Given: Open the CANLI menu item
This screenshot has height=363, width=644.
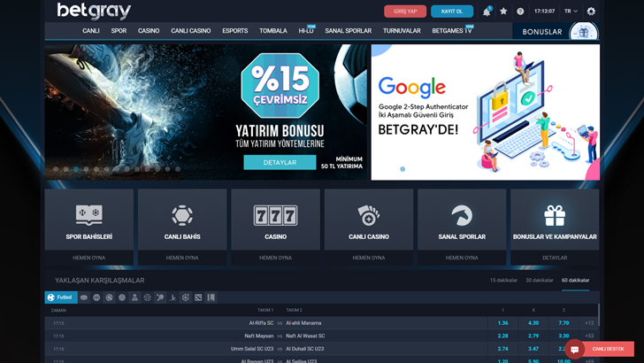Looking at the screenshot, I should coord(91,31).
